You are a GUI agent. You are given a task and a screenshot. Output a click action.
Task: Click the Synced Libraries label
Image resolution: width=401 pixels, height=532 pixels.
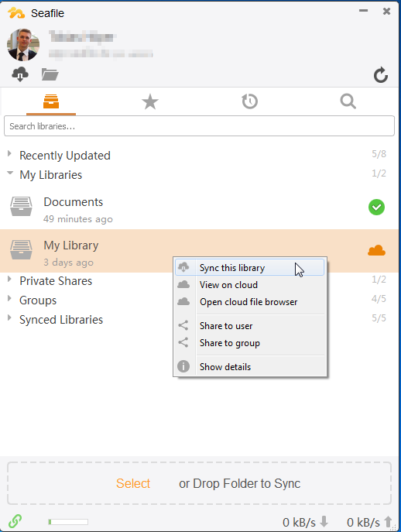(x=61, y=320)
